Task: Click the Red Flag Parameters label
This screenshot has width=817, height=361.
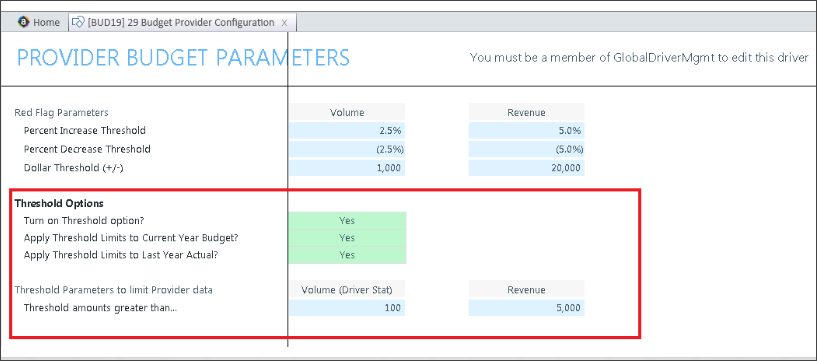Action: (61, 113)
